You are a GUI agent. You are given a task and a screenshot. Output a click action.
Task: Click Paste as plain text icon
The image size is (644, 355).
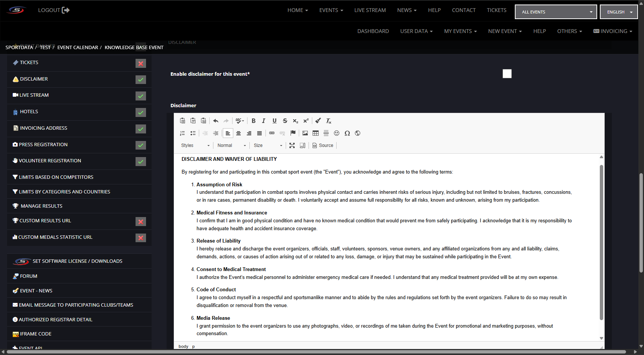click(x=193, y=121)
